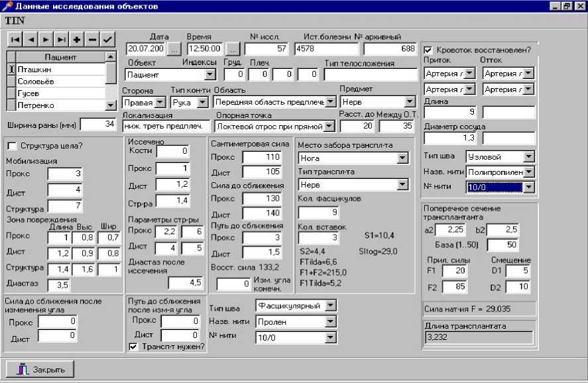Select patient Соловьёв in list

tap(61, 82)
